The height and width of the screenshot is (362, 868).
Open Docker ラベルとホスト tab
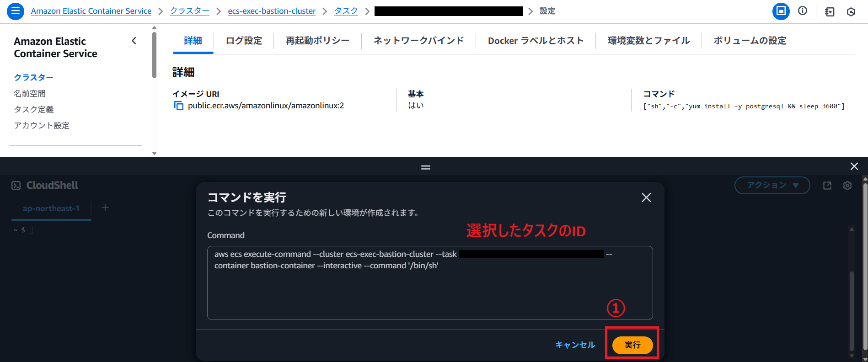pos(536,41)
